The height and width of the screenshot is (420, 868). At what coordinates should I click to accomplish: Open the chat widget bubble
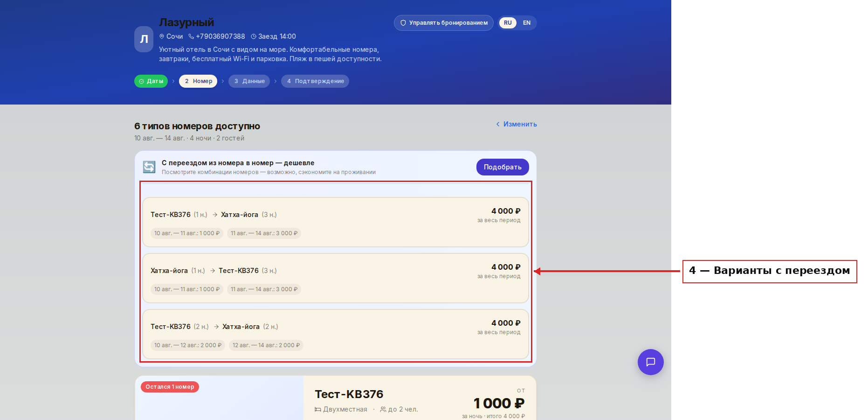coord(650,362)
